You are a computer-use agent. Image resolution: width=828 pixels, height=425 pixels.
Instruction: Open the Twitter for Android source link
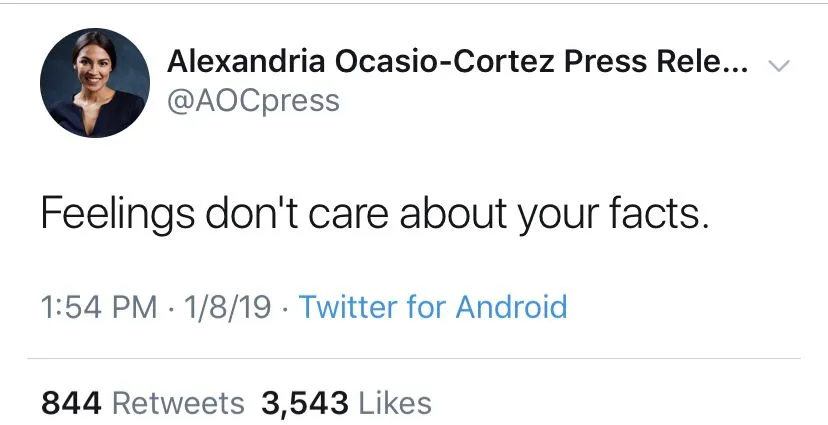(433, 306)
